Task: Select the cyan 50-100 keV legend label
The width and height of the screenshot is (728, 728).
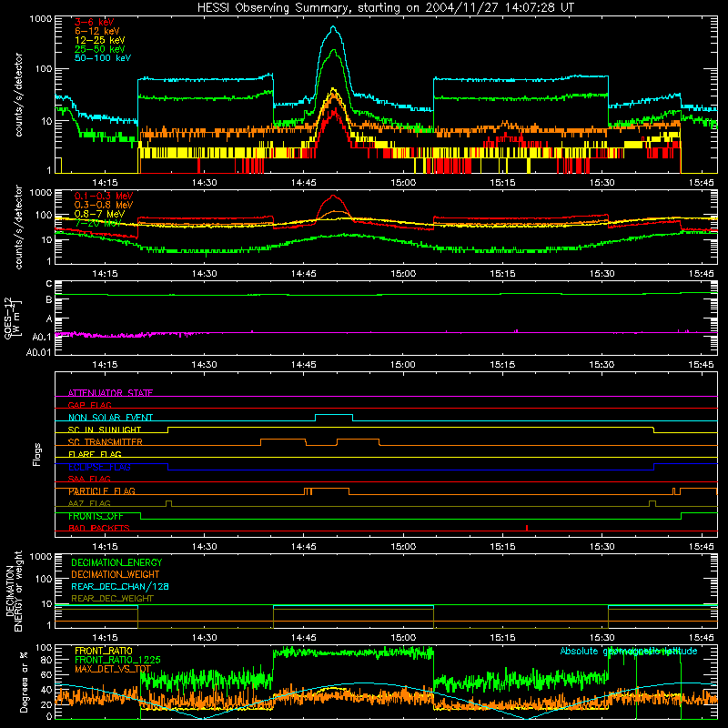Action: (103, 58)
